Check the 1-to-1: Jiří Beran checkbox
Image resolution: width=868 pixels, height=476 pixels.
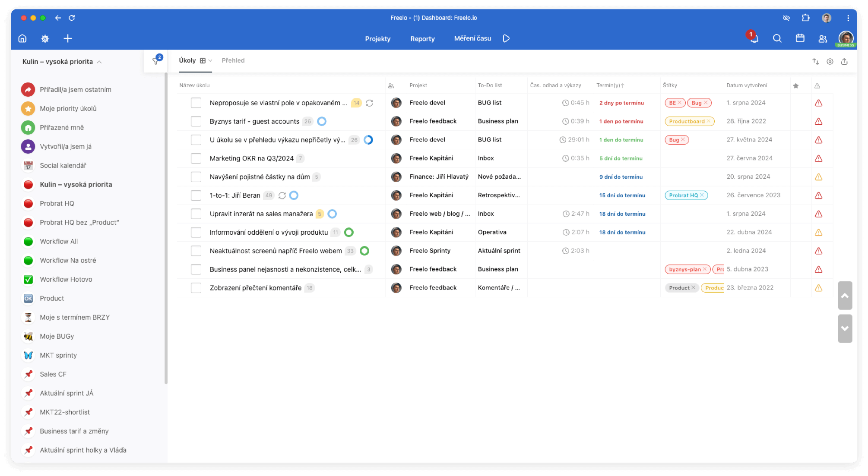[196, 195]
